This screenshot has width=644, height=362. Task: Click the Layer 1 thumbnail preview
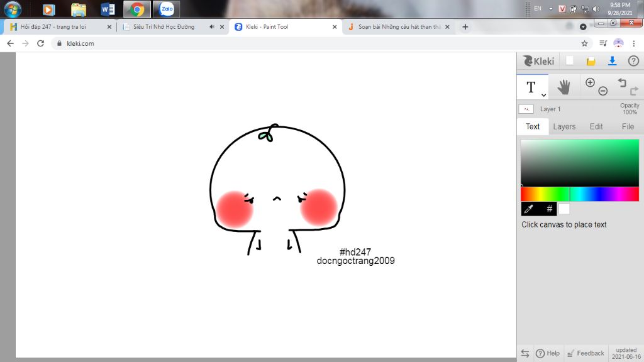[526, 109]
